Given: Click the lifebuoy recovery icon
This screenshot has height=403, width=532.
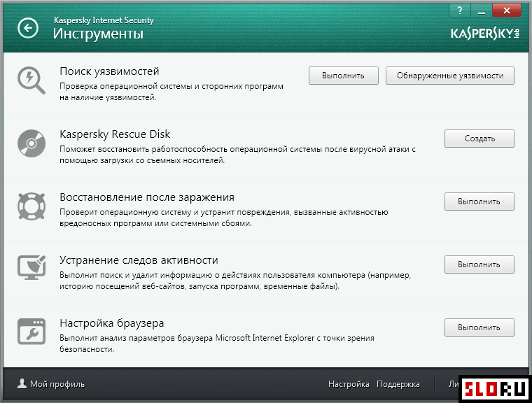Looking at the screenshot, I should point(31,206).
